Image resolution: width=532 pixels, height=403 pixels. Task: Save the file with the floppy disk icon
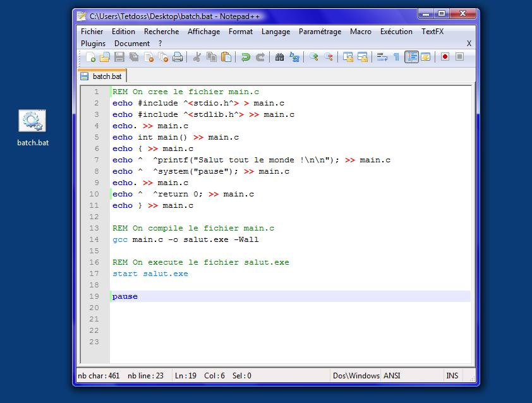119,57
